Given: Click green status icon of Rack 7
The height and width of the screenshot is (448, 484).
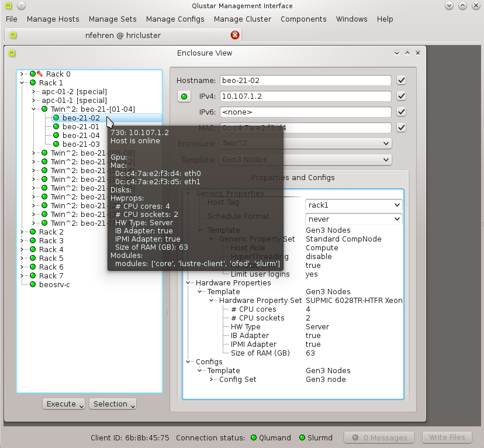Looking at the screenshot, I should [x=33, y=275].
